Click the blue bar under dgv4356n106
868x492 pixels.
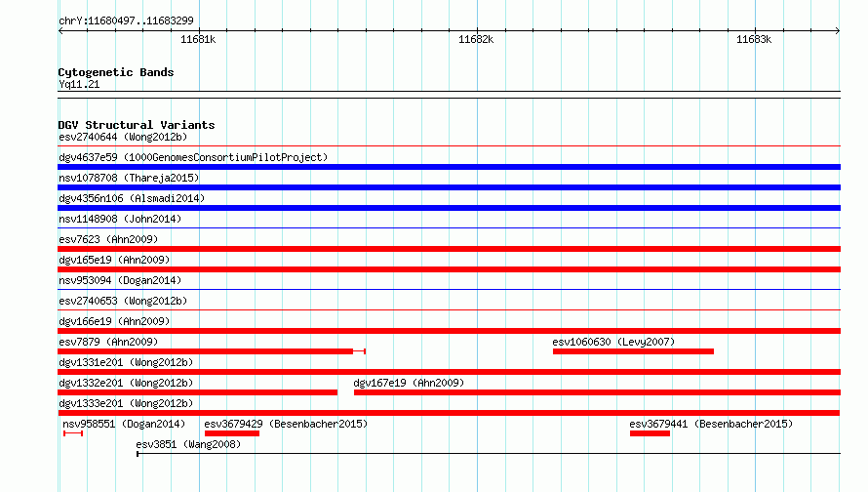pyautogui.click(x=449, y=208)
